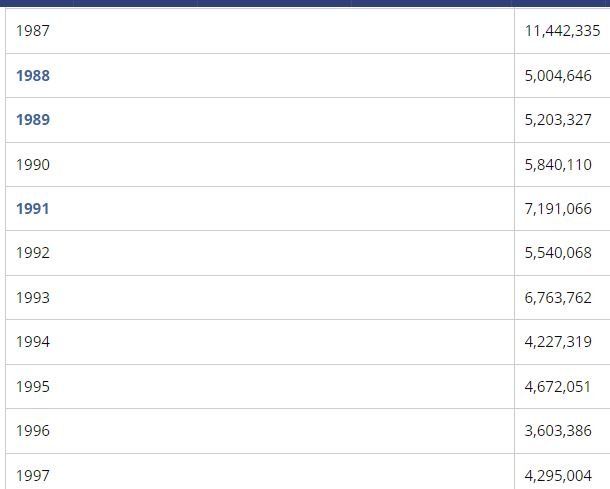Click the value 11,442,335
The image size is (610, 489).
562,31
